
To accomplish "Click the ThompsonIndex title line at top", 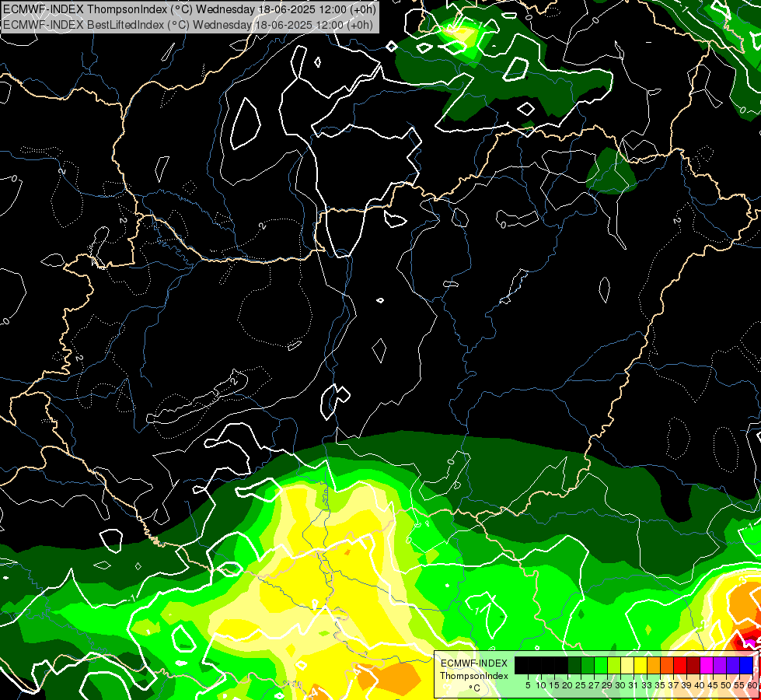I will (190, 9).
